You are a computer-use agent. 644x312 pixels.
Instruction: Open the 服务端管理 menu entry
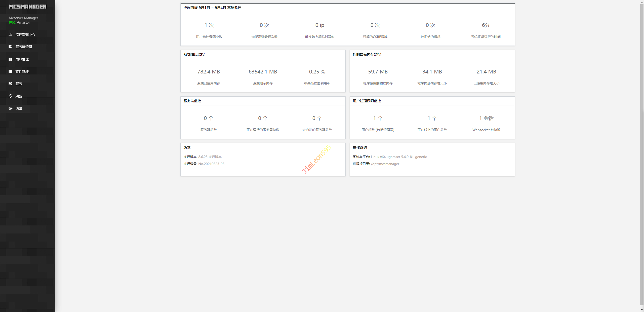pyautogui.click(x=24, y=47)
